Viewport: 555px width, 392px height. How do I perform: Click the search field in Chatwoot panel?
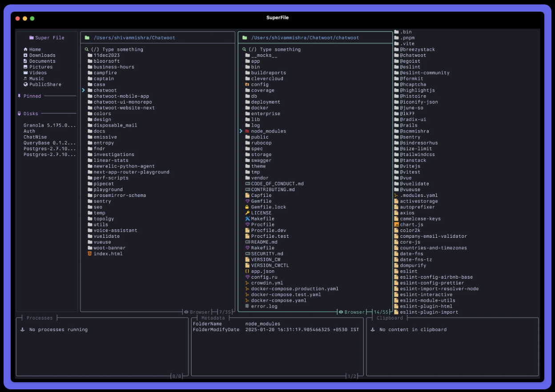click(x=117, y=49)
